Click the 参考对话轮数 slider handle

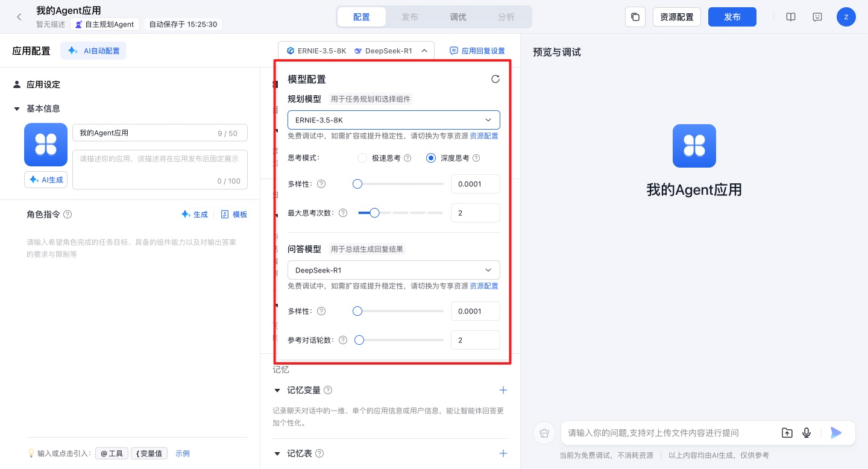359,340
